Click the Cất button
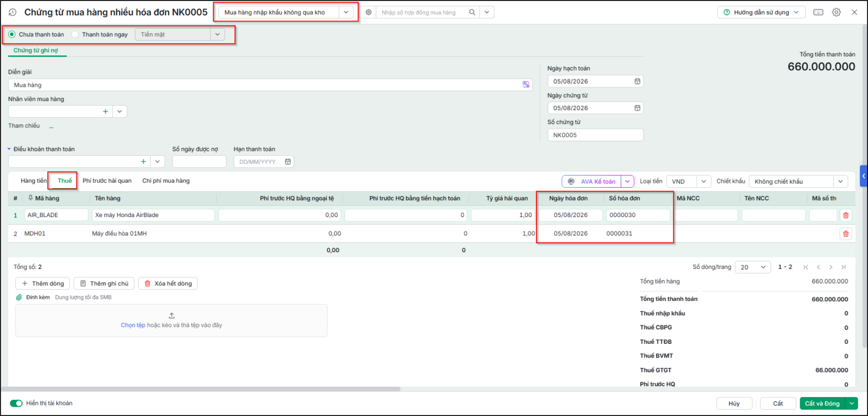The width and height of the screenshot is (868, 416). 778,404
